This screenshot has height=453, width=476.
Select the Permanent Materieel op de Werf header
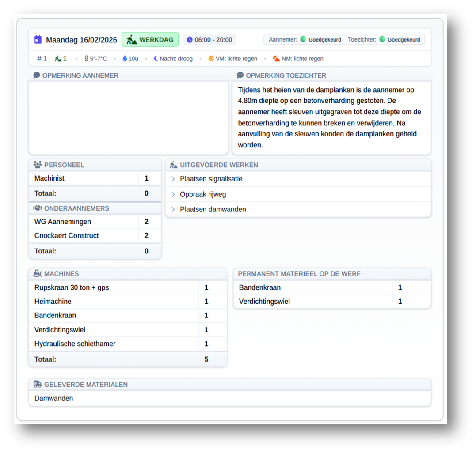[299, 274]
